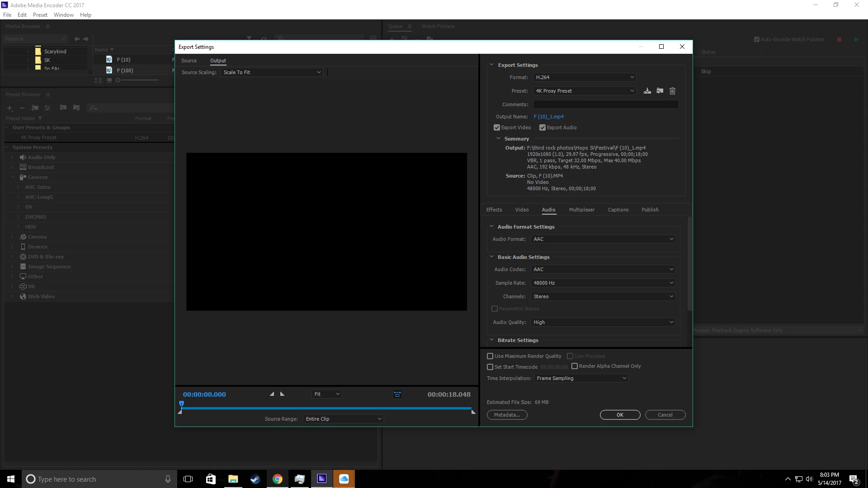Collapse the Summary section
Screen dimensions: 868x488
click(499, 139)
